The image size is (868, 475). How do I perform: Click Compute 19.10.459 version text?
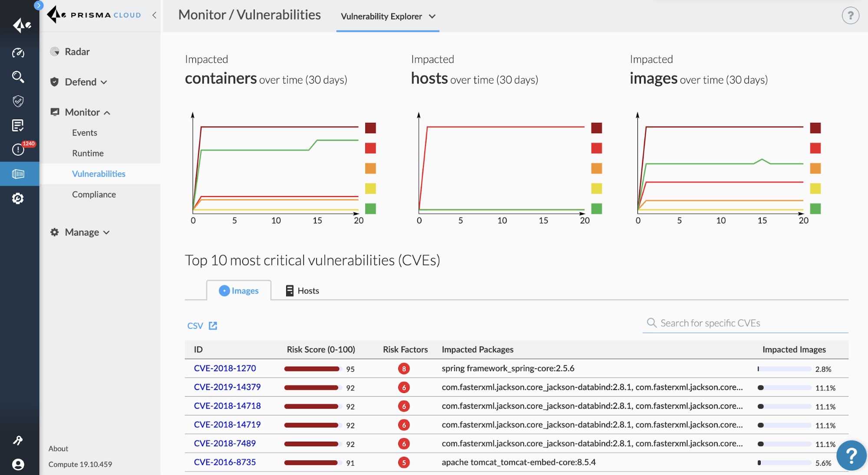coord(80,464)
